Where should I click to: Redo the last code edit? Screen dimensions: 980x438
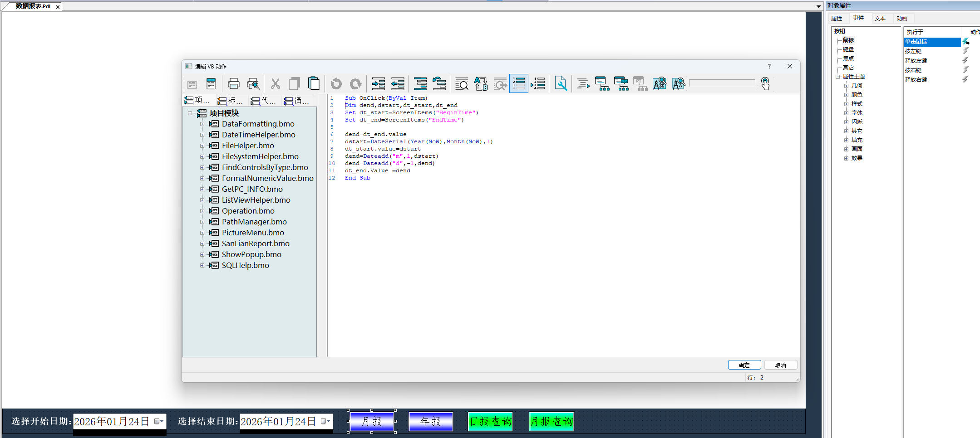[355, 83]
